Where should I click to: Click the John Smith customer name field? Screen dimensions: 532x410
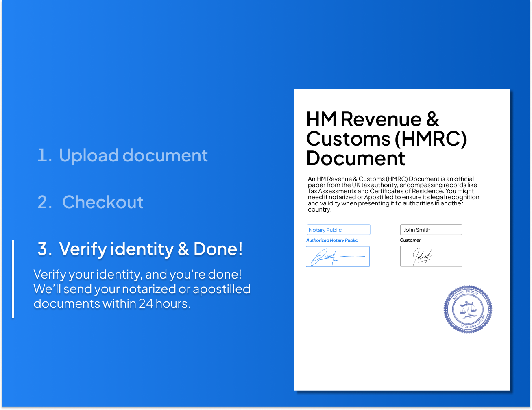tap(431, 229)
